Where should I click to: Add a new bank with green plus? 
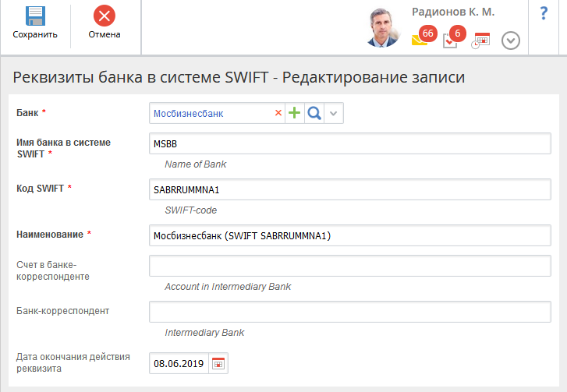tap(294, 113)
